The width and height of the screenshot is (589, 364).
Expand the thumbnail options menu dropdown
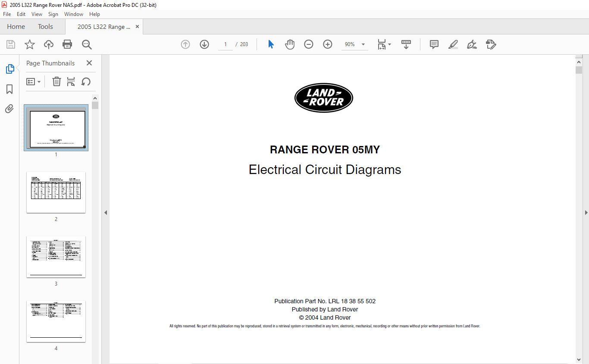34,81
